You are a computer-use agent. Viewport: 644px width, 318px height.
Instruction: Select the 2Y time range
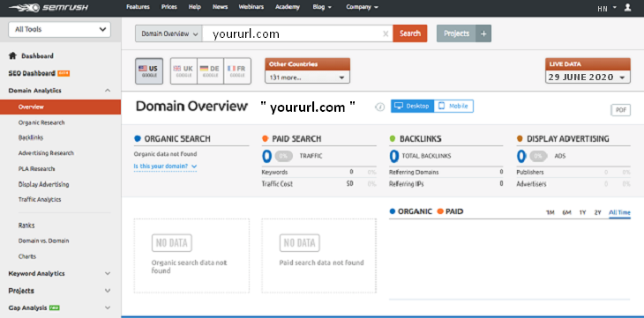pos(597,212)
